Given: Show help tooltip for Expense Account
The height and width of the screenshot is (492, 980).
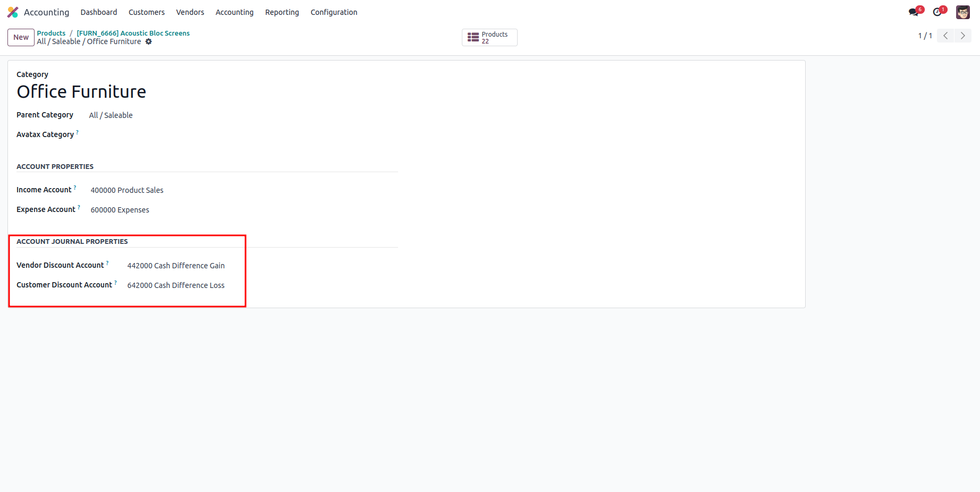Looking at the screenshot, I should (79, 207).
